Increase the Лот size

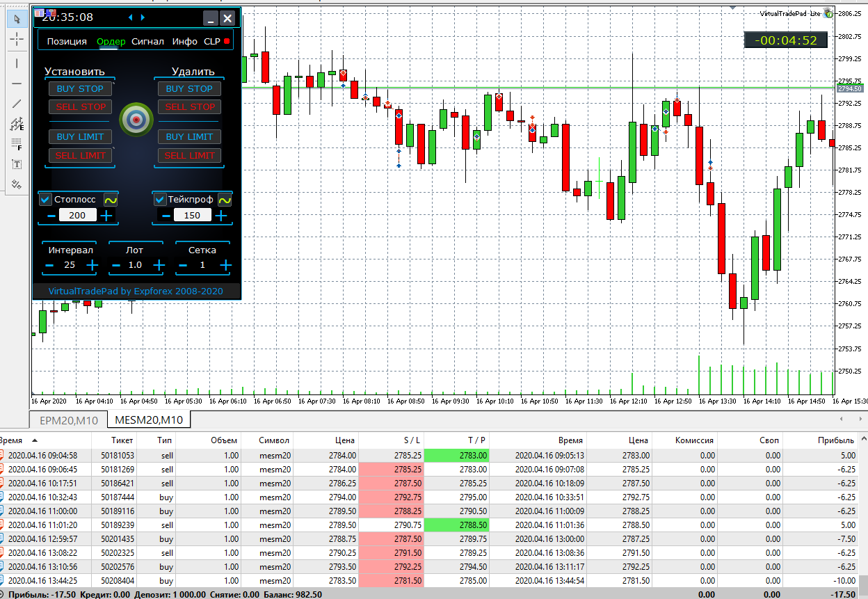click(x=159, y=265)
